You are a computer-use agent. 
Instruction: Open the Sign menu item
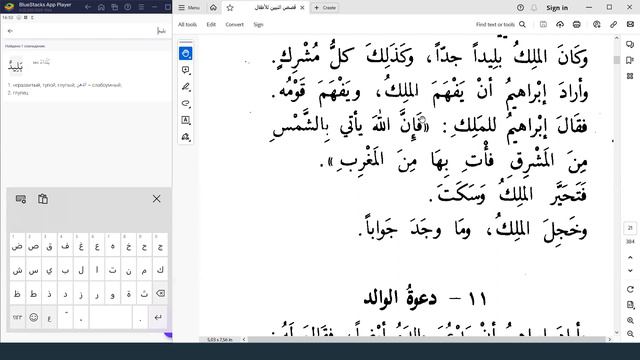pos(258,24)
